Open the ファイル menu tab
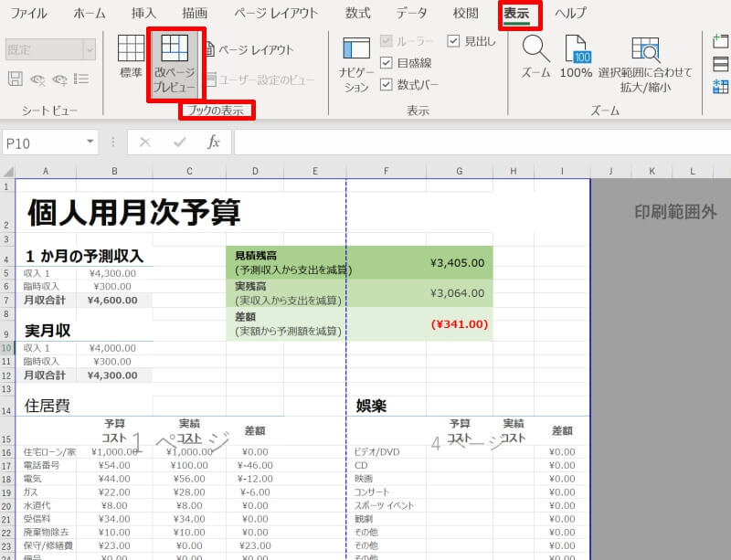This screenshot has height=560, width=731. point(28,13)
